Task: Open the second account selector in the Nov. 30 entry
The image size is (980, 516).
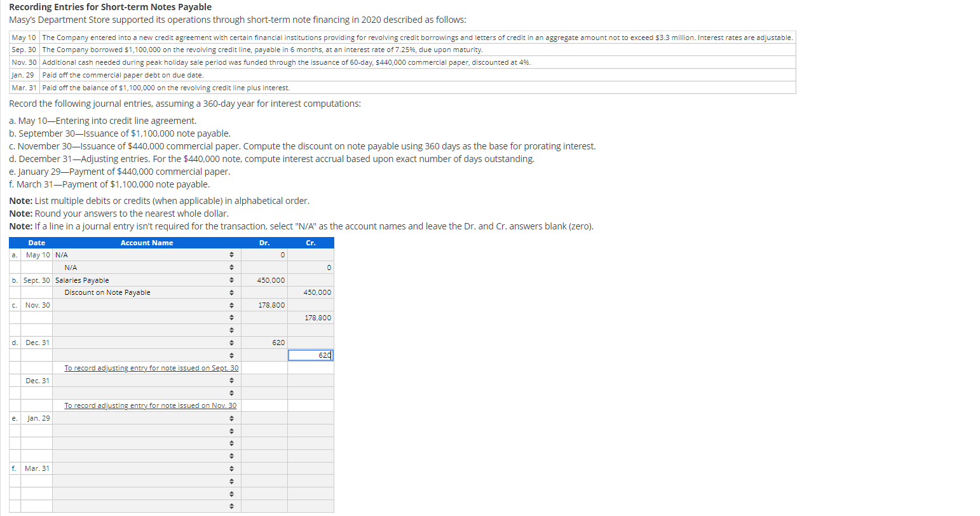Action: tap(231, 317)
